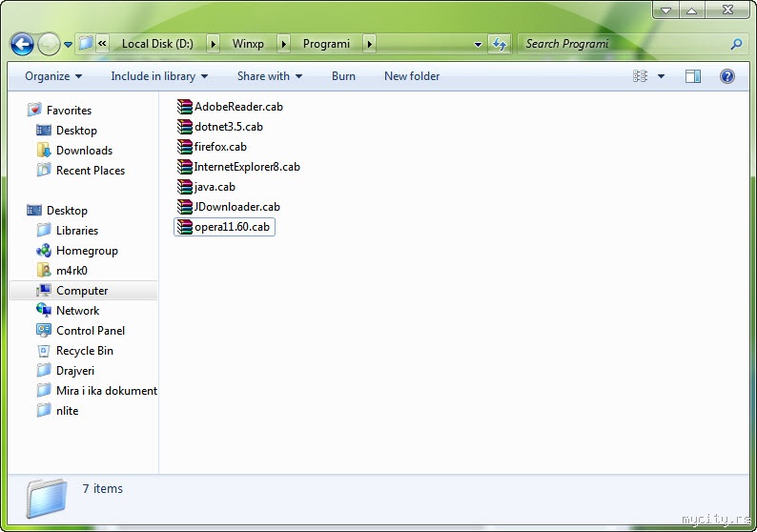The image size is (757, 532).
Task: Open Control Panel from the navigation pane
Action: tap(91, 331)
